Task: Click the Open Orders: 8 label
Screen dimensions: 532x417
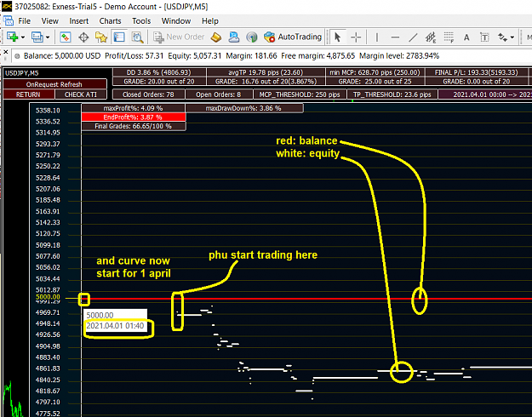Action: [219, 94]
